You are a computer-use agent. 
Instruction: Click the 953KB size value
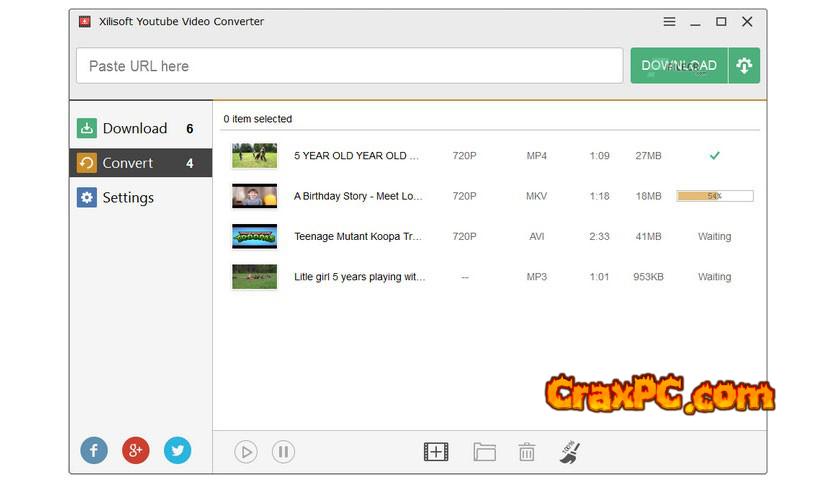pyautogui.click(x=648, y=277)
